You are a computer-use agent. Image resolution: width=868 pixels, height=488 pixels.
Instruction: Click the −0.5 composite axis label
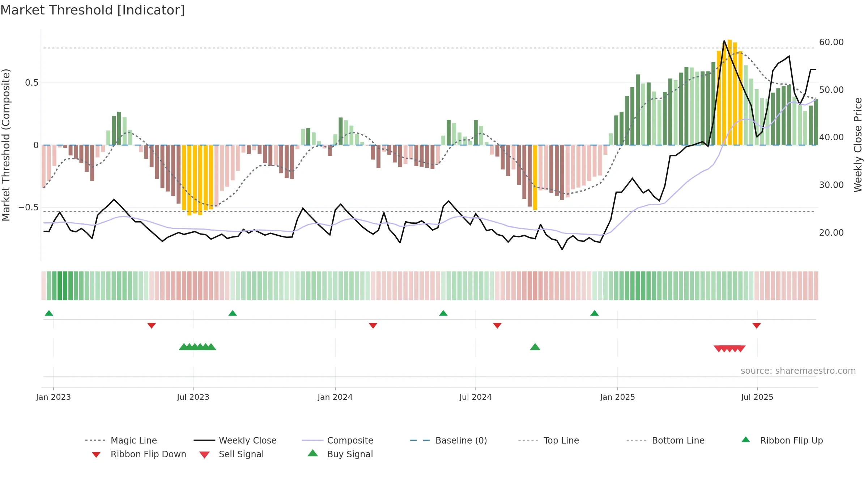click(x=29, y=207)
